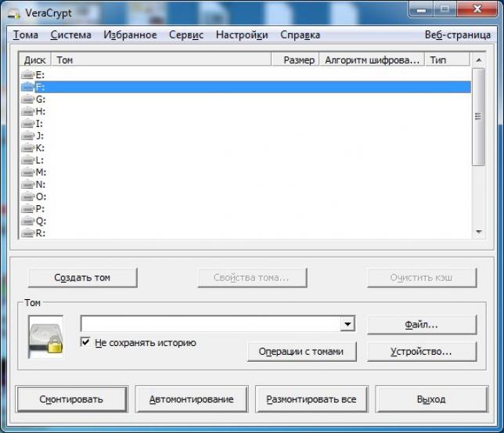Select the G: drive letter text
Viewport: 504px width, 433px height.
(x=41, y=99)
